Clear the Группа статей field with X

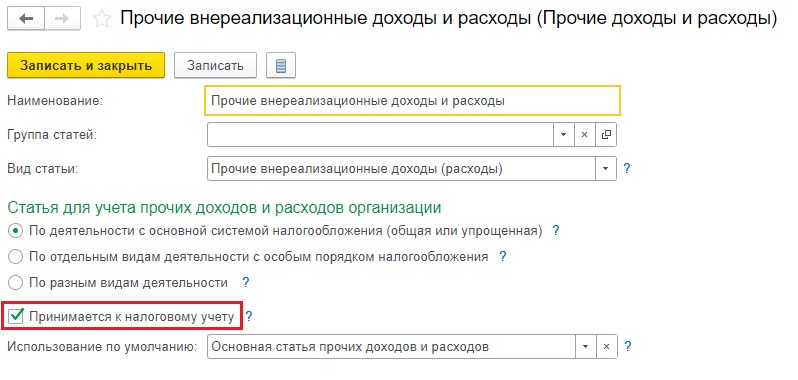point(584,135)
